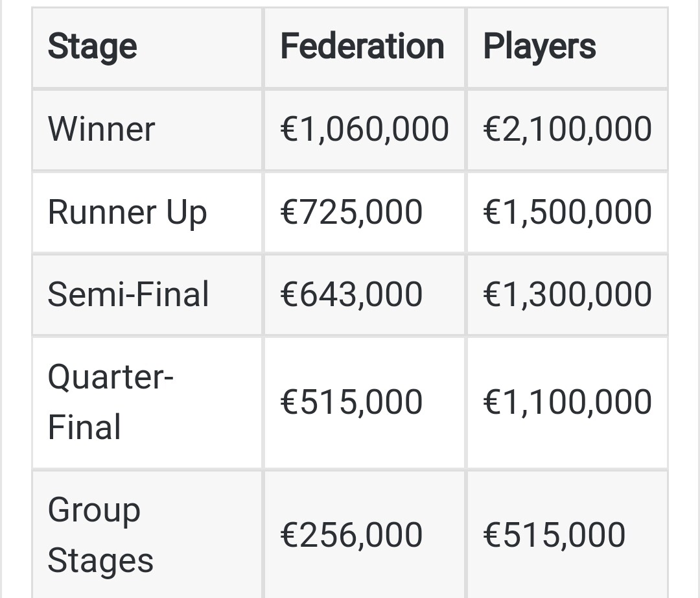Click the Federation column header

[x=362, y=47]
